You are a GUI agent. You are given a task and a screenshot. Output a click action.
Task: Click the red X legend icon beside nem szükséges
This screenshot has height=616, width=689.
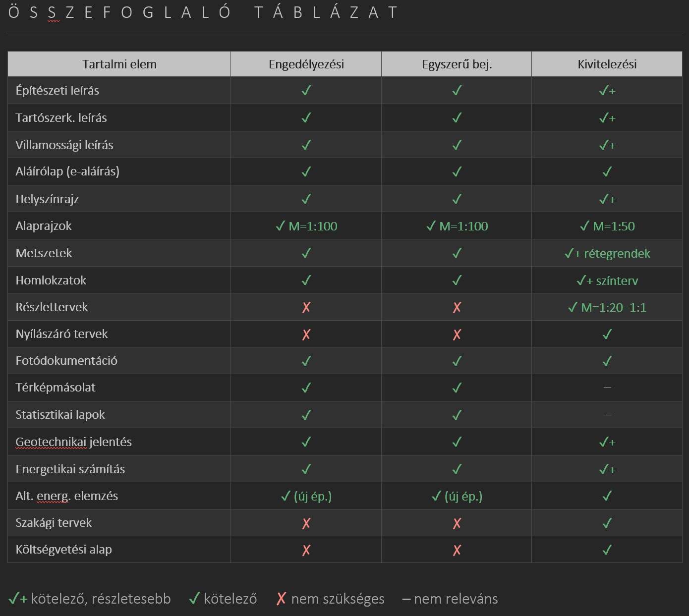click(x=281, y=599)
